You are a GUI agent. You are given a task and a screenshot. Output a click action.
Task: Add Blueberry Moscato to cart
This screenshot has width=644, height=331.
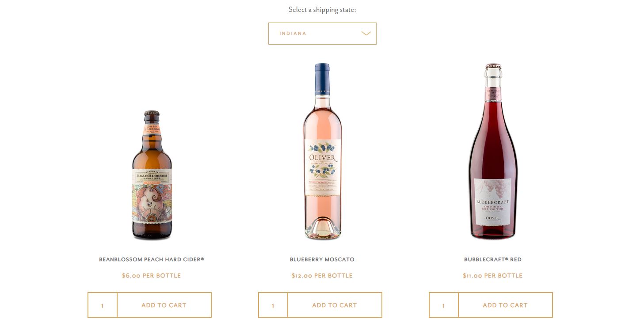tap(335, 305)
